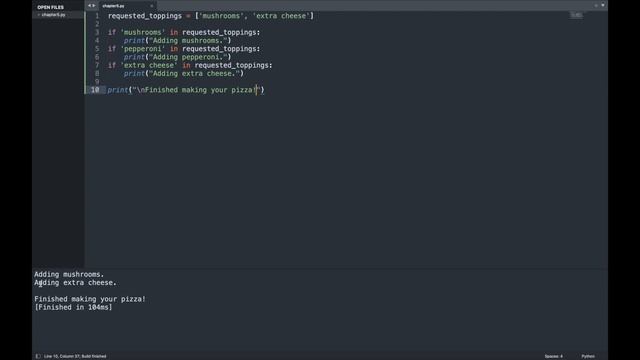Click on 'mushrooms' string on line 3

[x=143, y=32]
